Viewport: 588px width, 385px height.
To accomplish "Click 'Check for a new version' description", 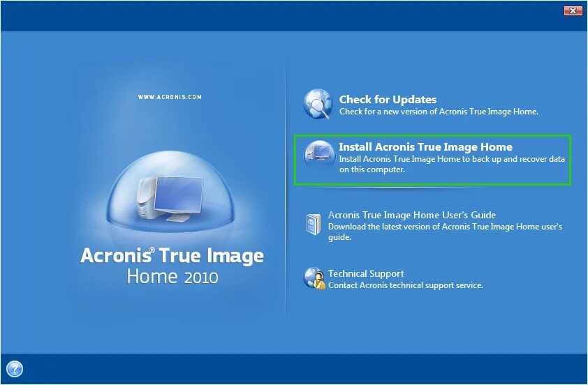I will (x=439, y=112).
